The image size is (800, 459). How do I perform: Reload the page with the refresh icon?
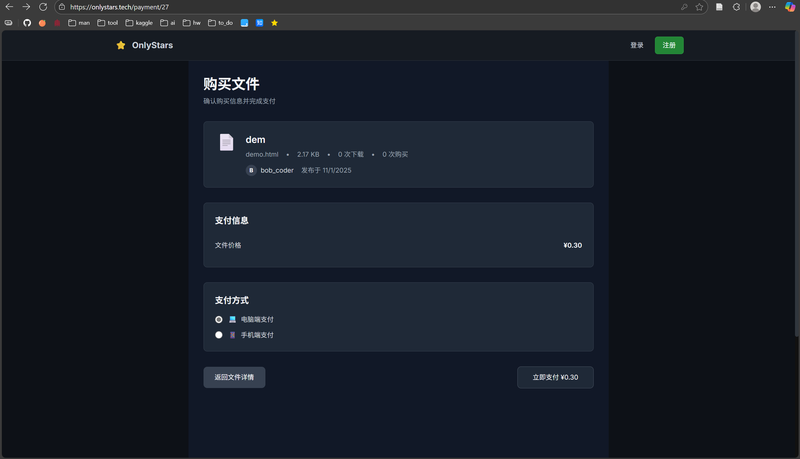pos(43,7)
